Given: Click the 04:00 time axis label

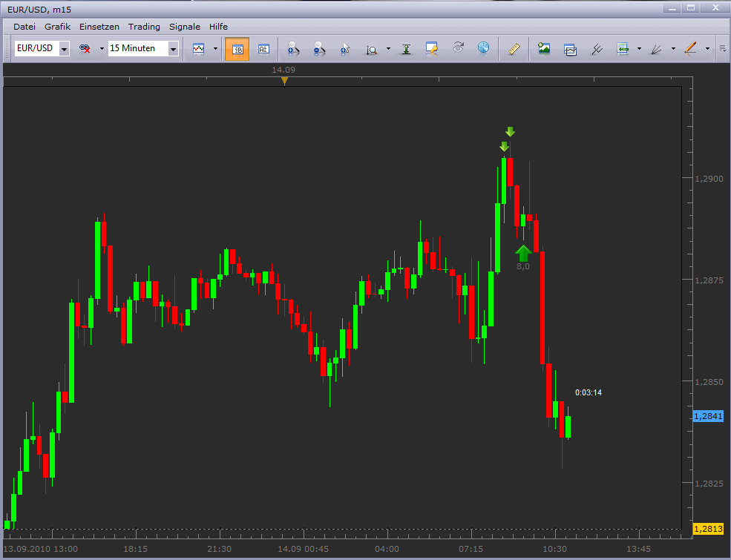Looking at the screenshot, I should click(387, 549).
